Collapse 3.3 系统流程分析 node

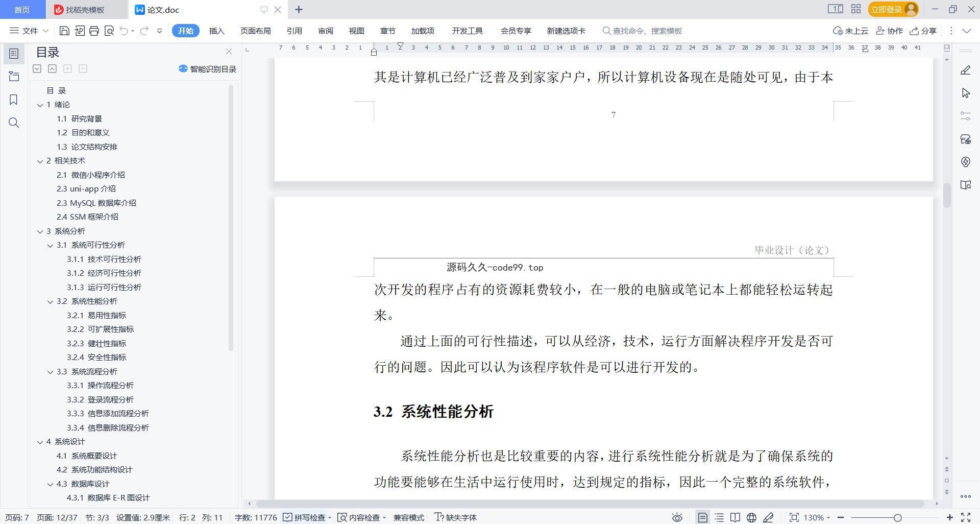coord(50,372)
